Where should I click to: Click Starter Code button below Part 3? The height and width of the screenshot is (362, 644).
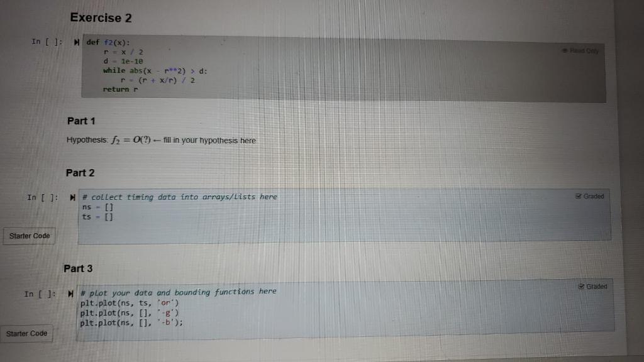click(x=27, y=333)
